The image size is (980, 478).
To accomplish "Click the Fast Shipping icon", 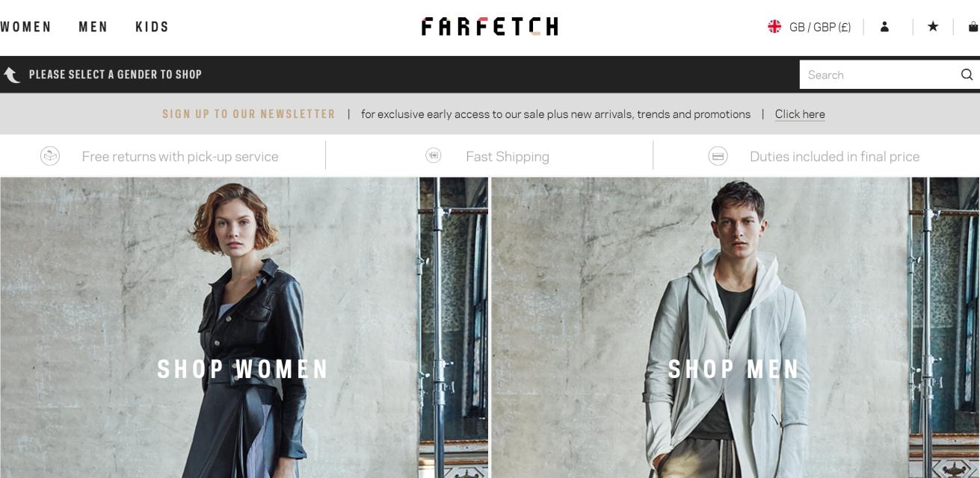I will point(434,155).
